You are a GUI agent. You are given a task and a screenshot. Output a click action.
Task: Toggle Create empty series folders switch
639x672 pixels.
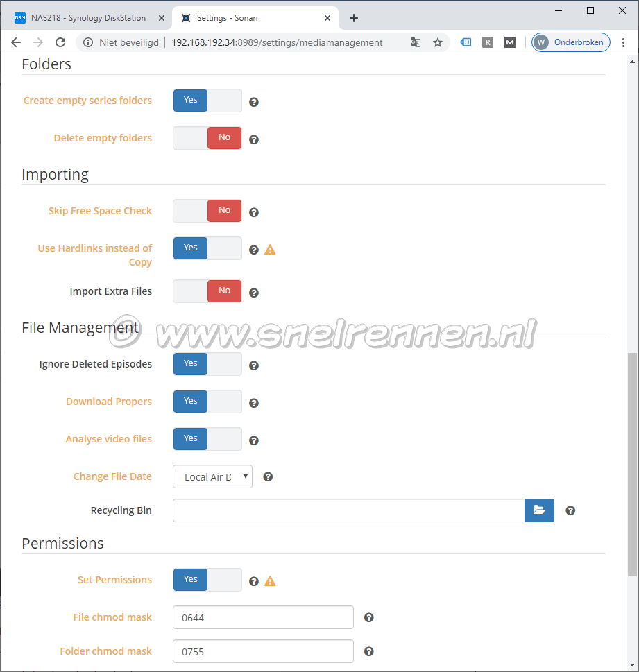[207, 101]
